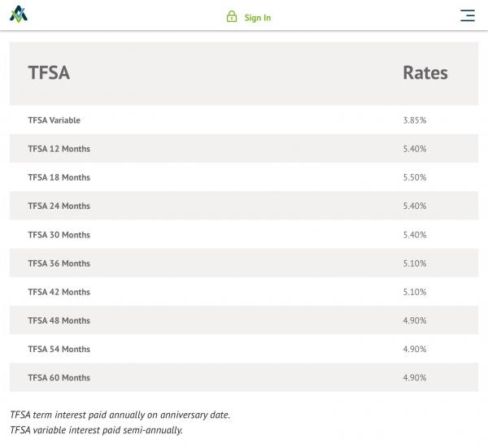Image resolution: width=488 pixels, height=448 pixels.
Task: Click the Sign In link
Action: pos(257,18)
